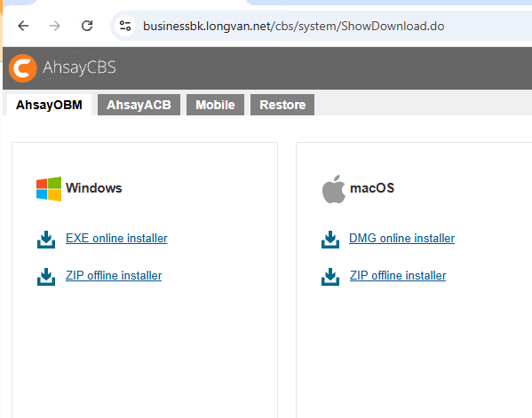The height and width of the screenshot is (418, 532).
Task: Click the macOS heading text
Action: 372,188
